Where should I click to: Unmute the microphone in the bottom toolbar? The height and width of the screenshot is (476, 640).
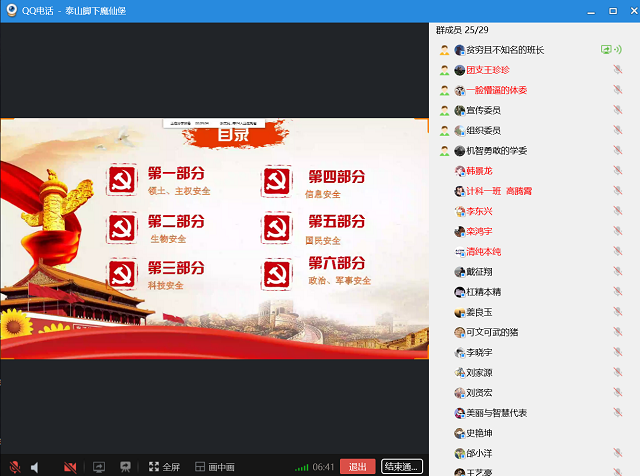[14, 466]
